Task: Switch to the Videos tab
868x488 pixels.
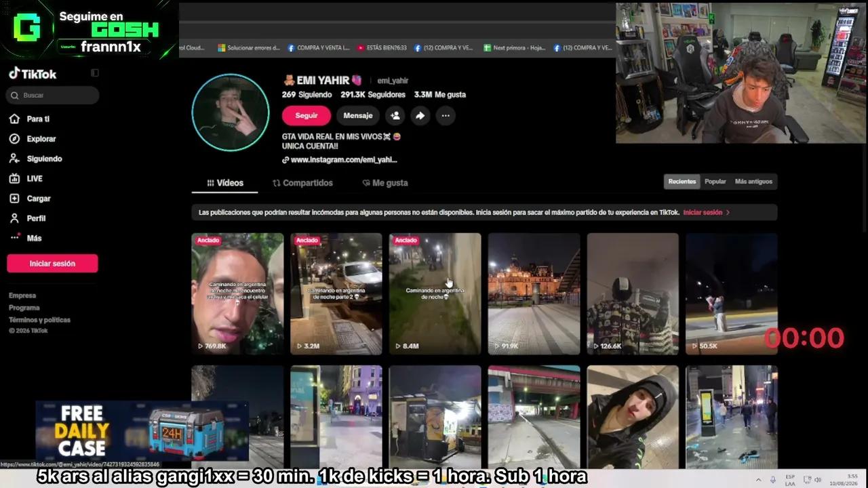Action: point(225,183)
